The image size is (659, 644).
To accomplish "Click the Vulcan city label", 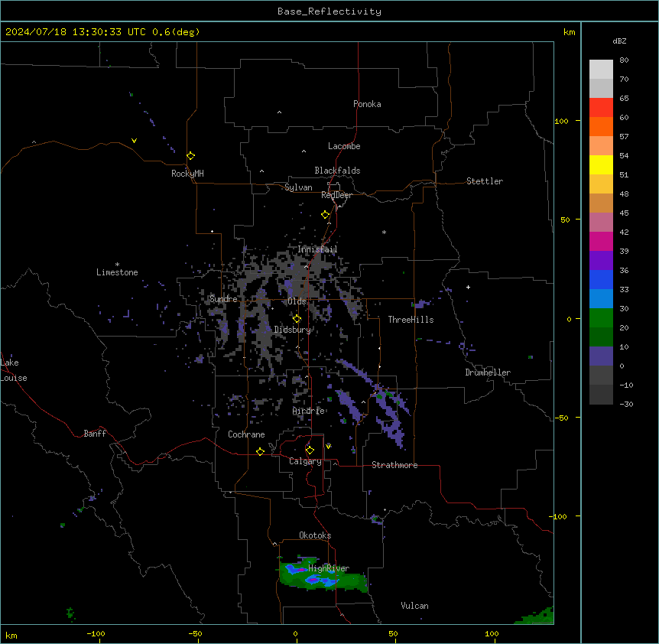I will (415, 606).
